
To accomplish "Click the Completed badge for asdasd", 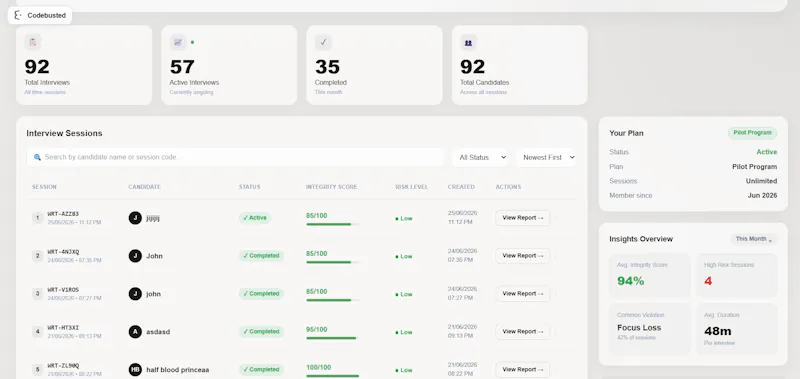I will [261, 332].
